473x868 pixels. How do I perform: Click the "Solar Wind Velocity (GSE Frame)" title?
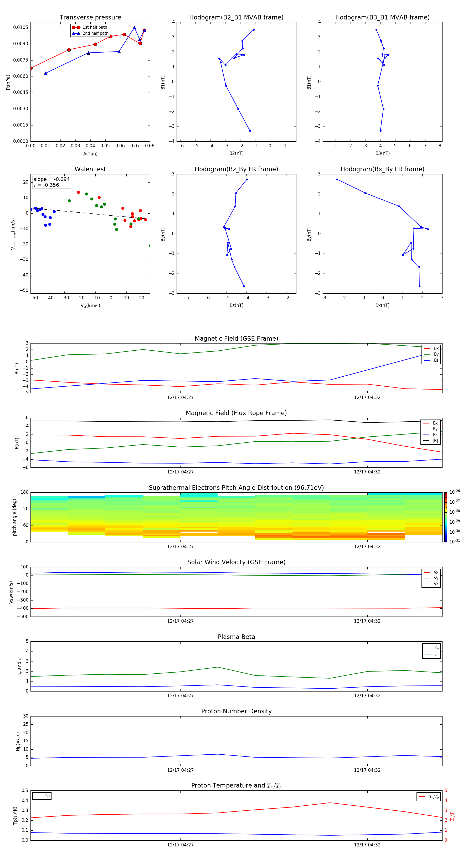(x=236, y=562)
